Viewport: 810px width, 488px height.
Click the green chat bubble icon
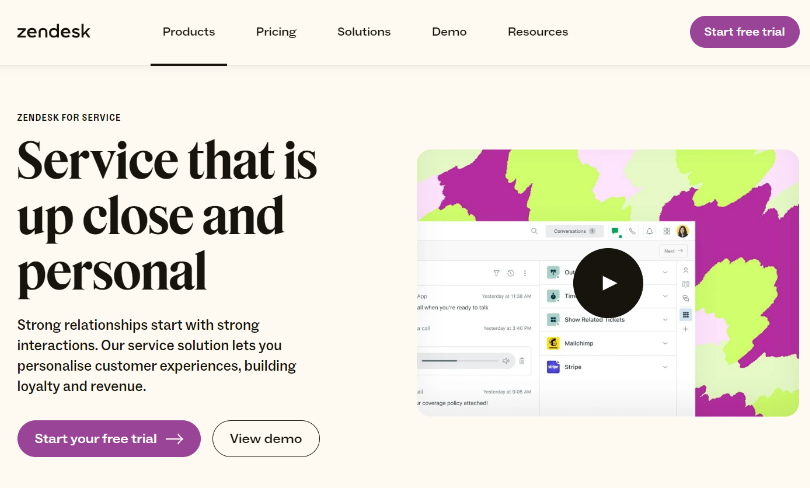point(616,231)
